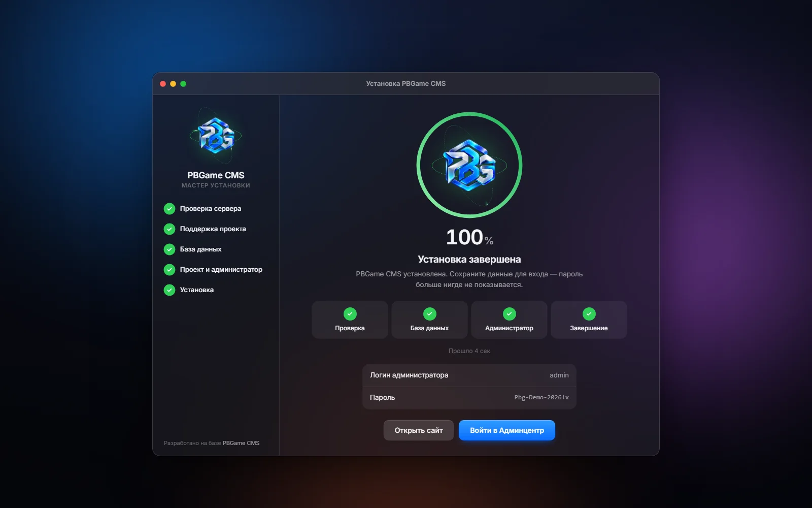Maximize the installer with green window button
The width and height of the screenshot is (812, 508).
(x=183, y=84)
